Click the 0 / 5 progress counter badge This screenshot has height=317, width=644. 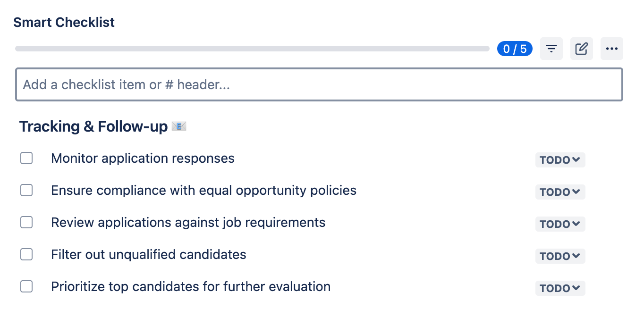(515, 49)
